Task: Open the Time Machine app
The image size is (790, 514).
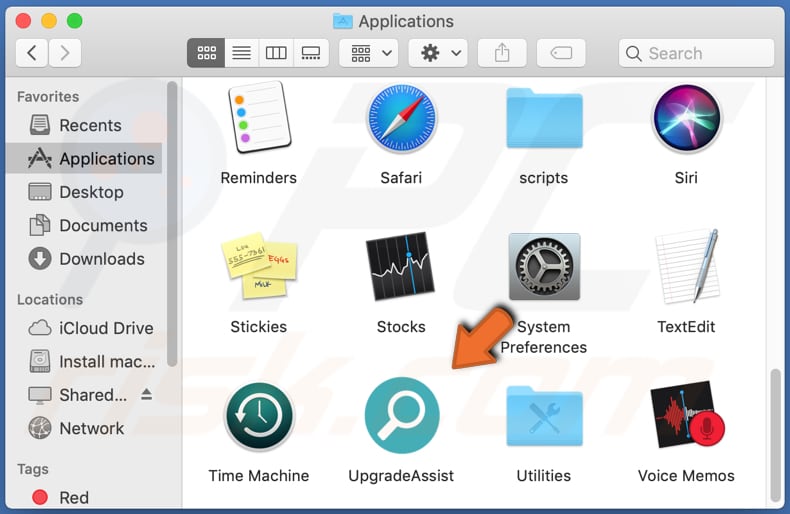Action: [258, 415]
